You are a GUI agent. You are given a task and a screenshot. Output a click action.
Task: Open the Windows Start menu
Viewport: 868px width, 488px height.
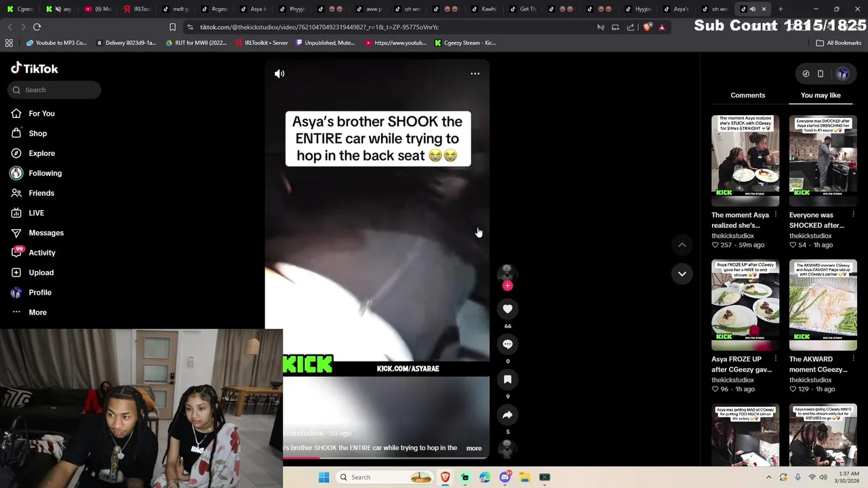[323, 477]
